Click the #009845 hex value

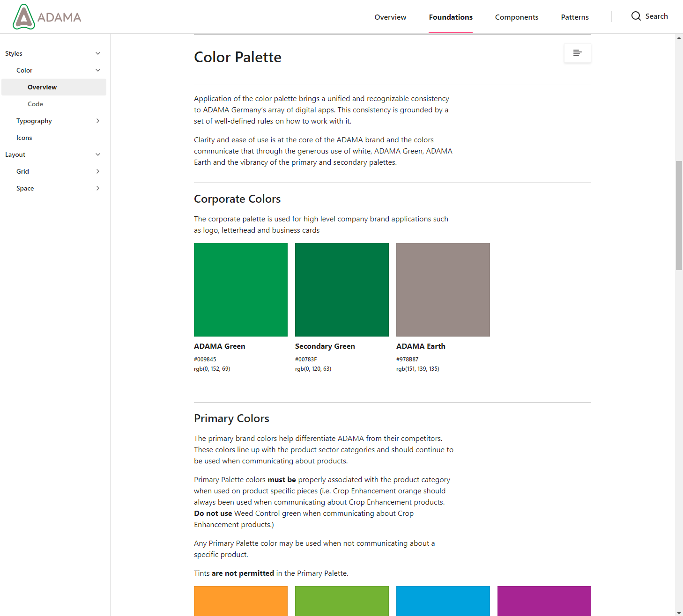[x=205, y=359]
